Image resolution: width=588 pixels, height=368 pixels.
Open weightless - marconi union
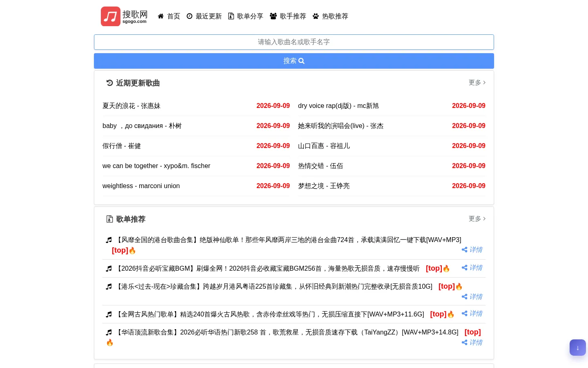(x=141, y=186)
